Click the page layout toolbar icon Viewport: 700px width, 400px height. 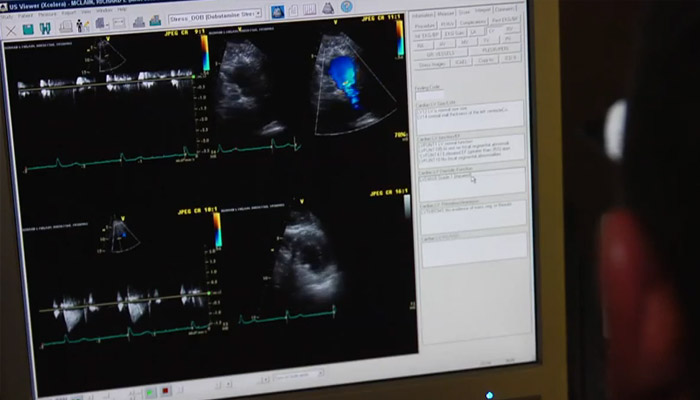[293, 11]
